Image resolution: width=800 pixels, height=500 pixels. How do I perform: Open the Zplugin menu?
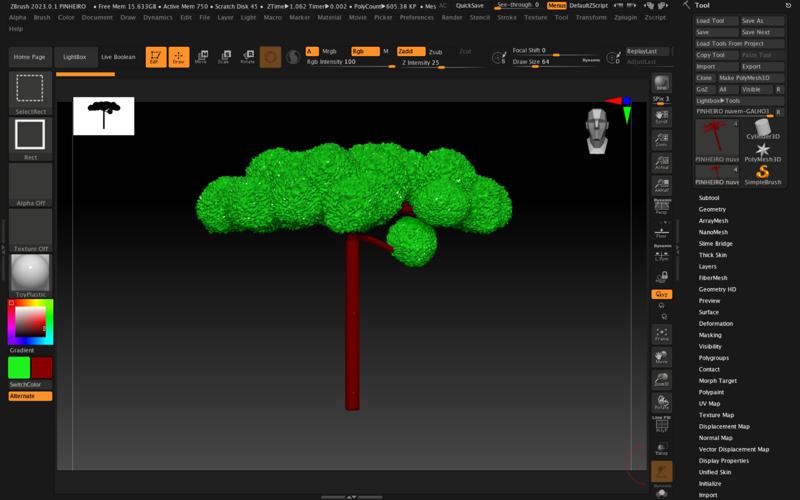pyautogui.click(x=626, y=17)
